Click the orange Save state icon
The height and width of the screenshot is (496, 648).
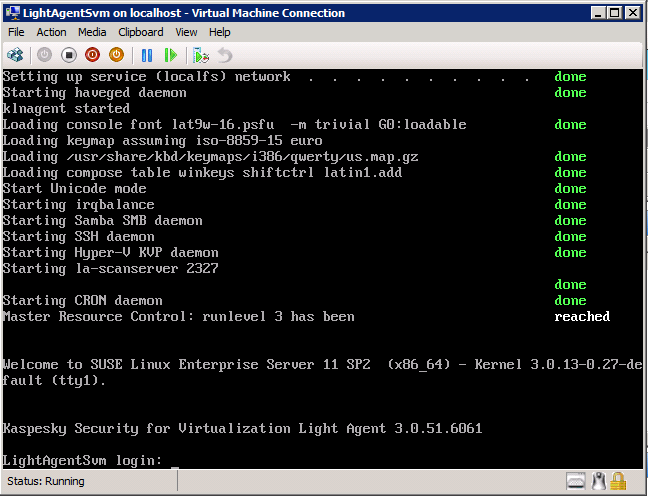[116, 55]
